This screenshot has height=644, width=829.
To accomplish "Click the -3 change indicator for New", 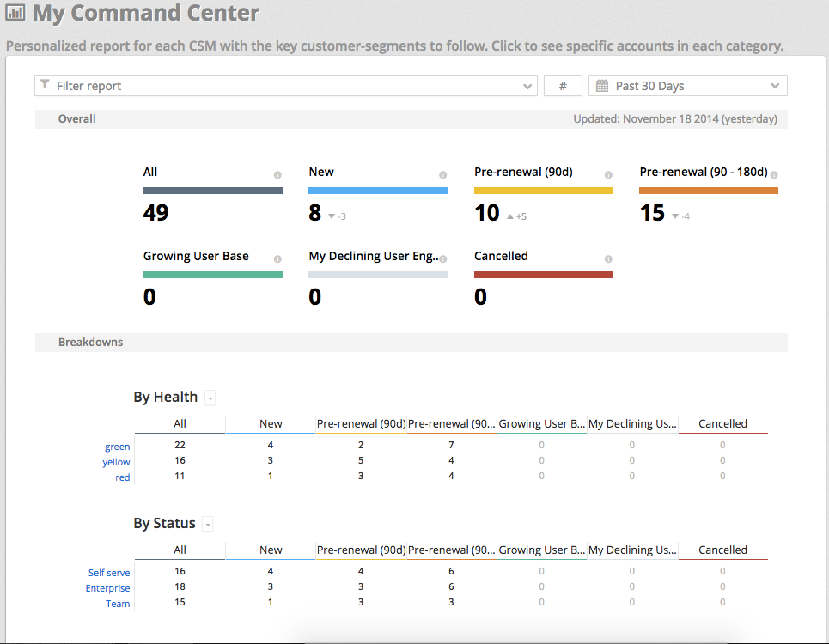I will click(x=338, y=216).
